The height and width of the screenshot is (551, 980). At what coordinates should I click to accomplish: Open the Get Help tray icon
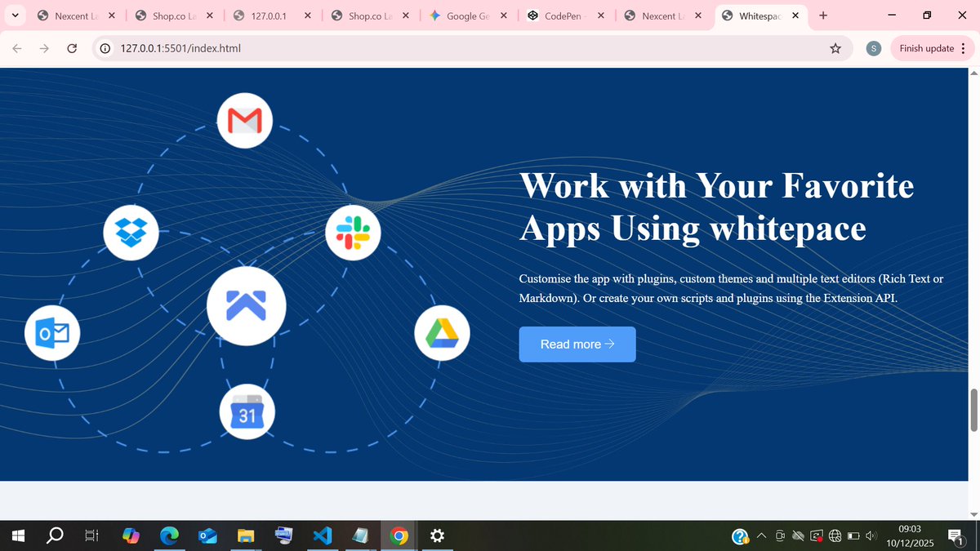(740, 536)
